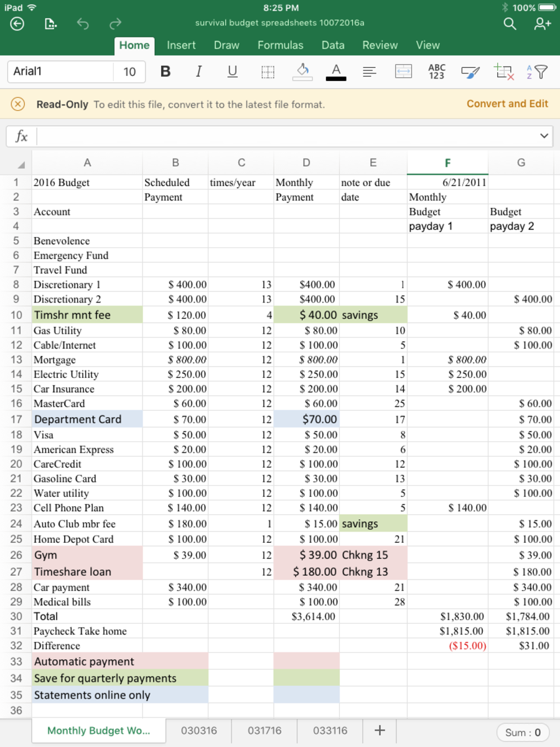Toggle italic formatting
The width and height of the screenshot is (560, 747).
198,72
